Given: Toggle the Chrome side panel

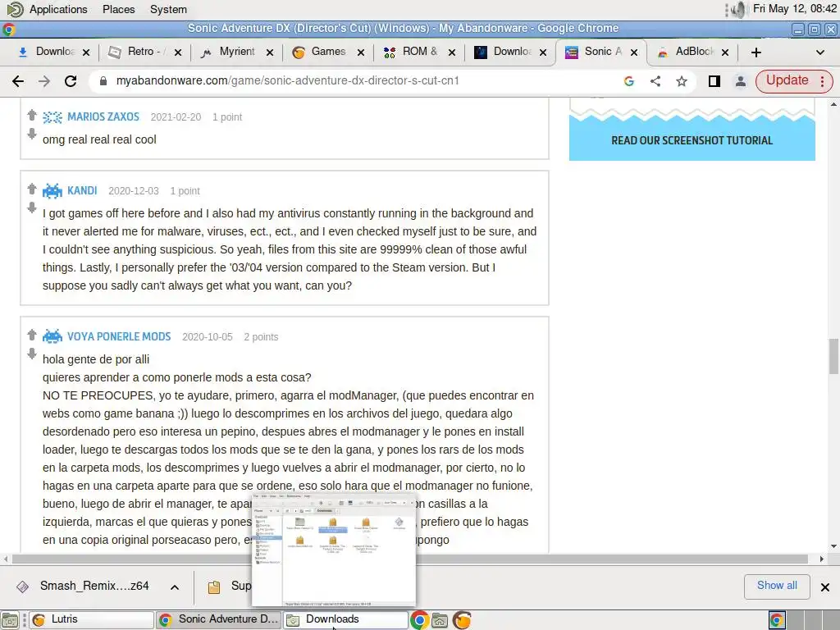Looking at the screenshot, I should [714, 81].
